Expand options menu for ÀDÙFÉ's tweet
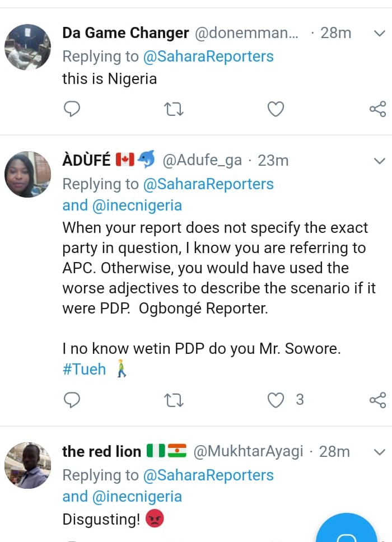 [x=379, y=161]
